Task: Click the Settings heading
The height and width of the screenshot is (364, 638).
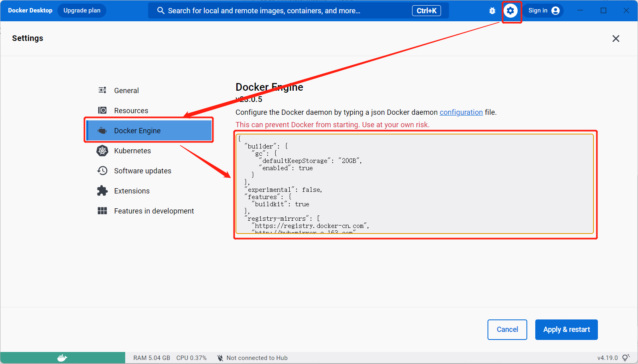Action: 28,38
